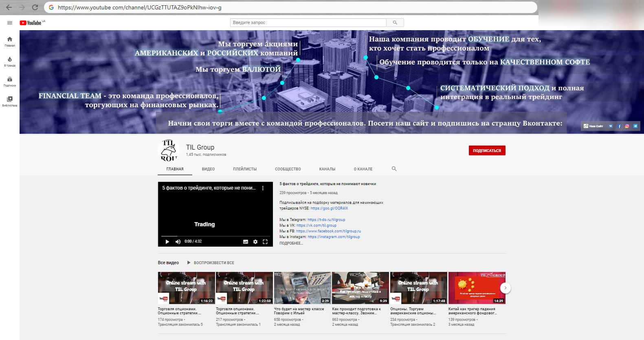Go forward in the browser

point(22,7)
